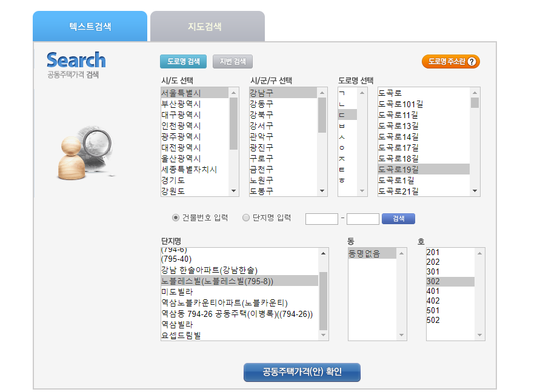Switch to the 지도검색 tab
This screenshot has width=560, height=392.
207,26
